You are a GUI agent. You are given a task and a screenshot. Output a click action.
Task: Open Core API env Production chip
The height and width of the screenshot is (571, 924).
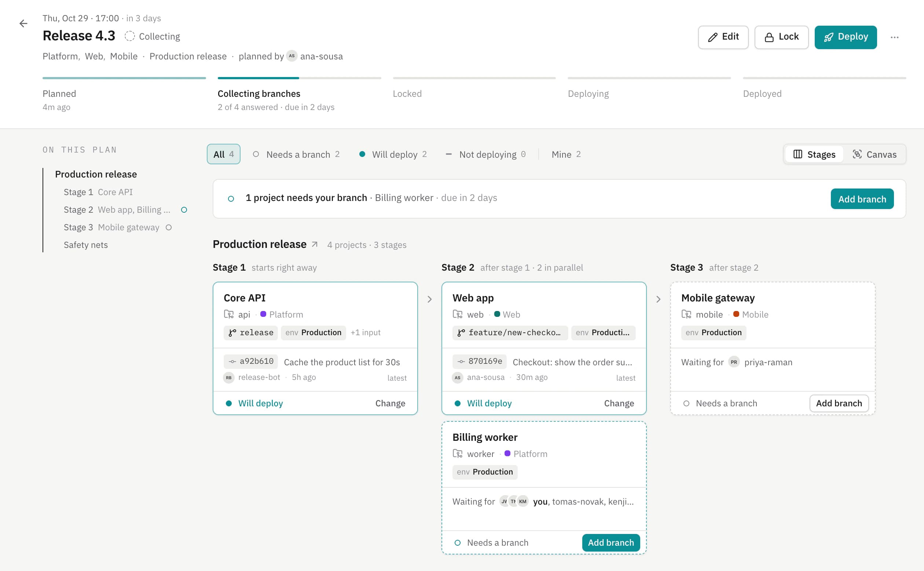coord(313,332)
